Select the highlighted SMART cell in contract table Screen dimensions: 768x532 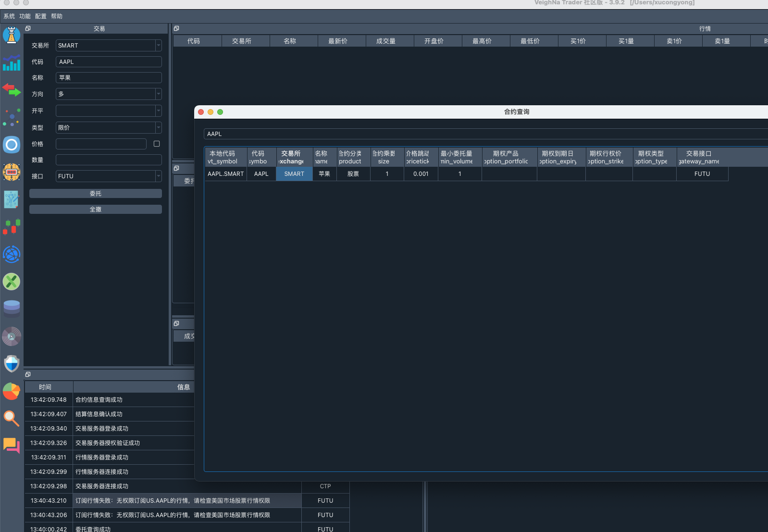click(x=294, y=174)
